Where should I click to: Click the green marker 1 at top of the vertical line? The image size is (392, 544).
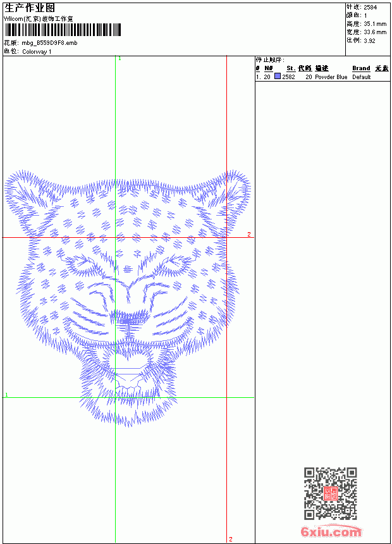click(x=119, y=58)
